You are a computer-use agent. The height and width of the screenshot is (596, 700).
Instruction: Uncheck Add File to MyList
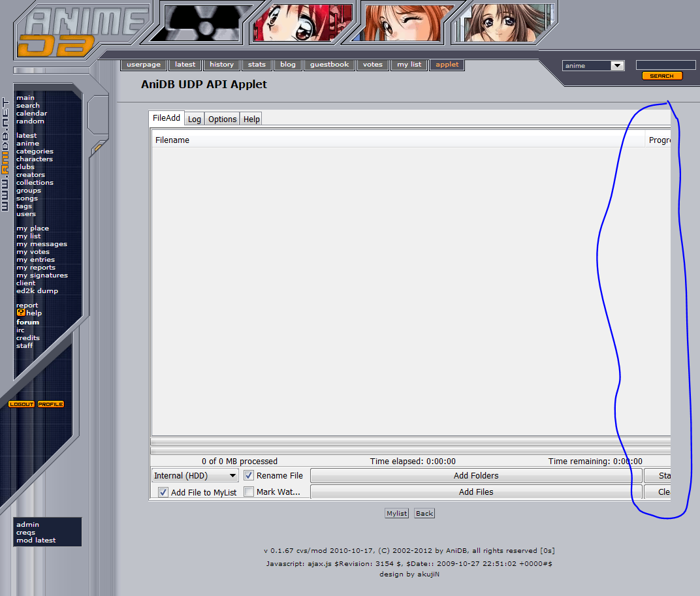pos(163,492)
